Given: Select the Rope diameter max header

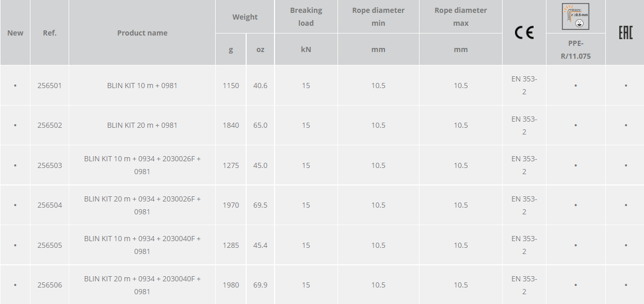Looking at the screenshot, I should click(461, 16).
